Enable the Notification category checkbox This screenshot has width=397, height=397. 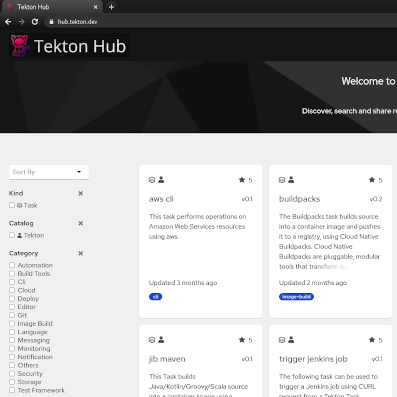[x=12, y=357]
